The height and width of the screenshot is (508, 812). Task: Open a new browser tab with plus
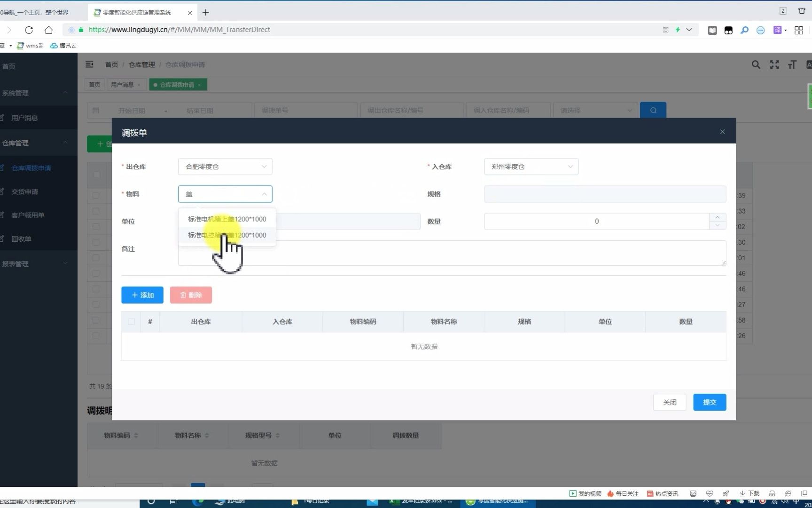coord(205,12)
